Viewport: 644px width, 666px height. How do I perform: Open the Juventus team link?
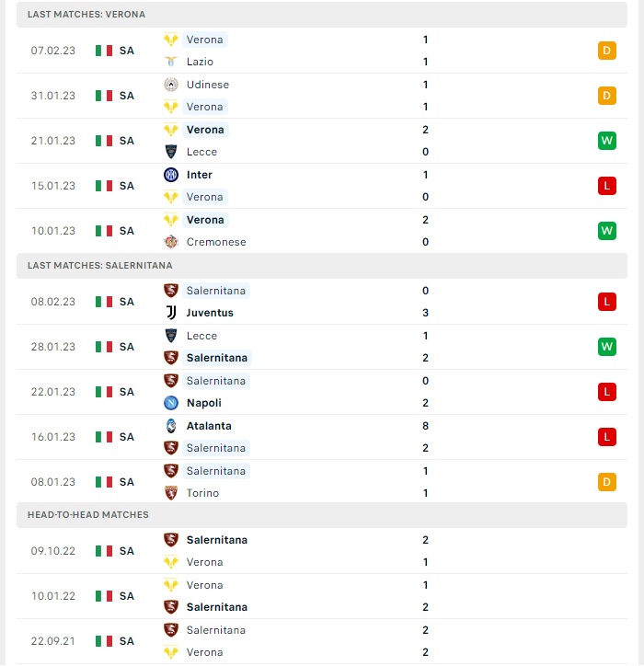tap(210, 313)
